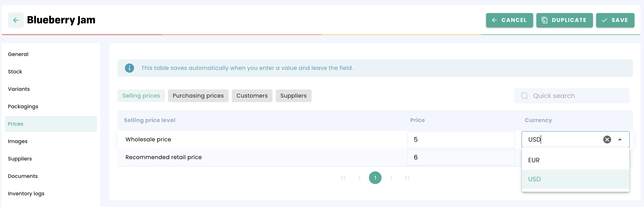Edit the Wholesale price value field
Image resolution: width=644 pixels, height=207 pixels.
coord(461,140)
